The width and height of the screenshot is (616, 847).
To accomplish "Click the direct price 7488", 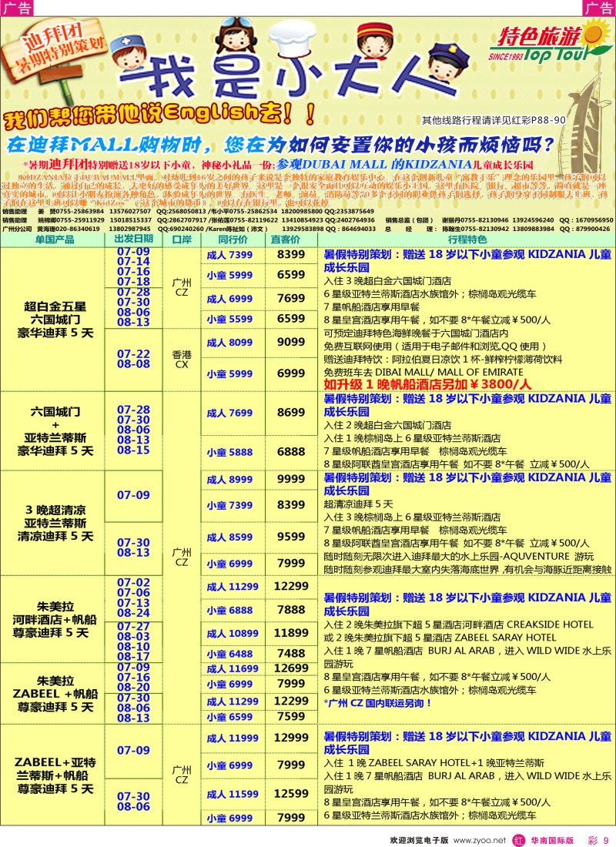I will pyautogui.click(x=291, y=654).
